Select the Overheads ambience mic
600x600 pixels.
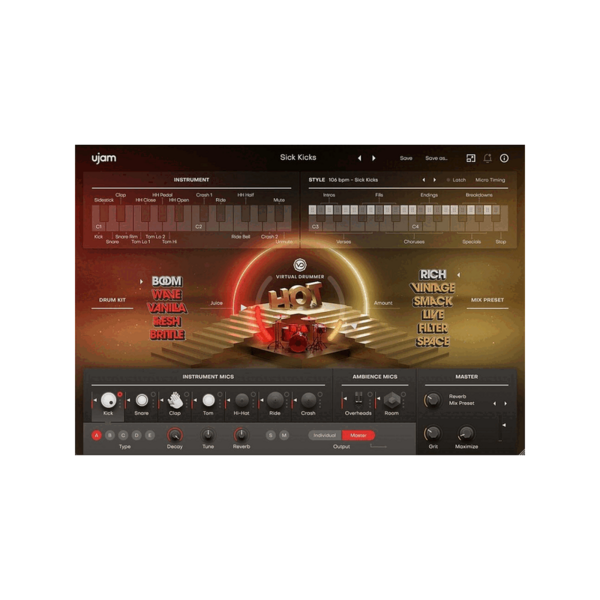tap(359, 399)
